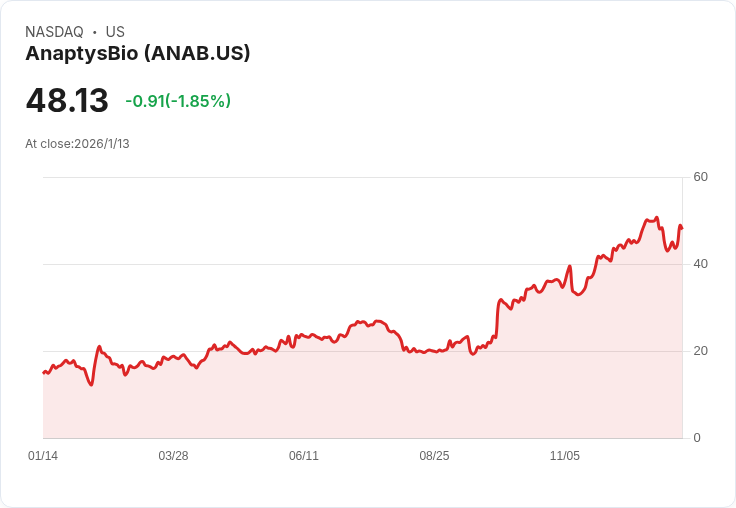Click the 08/25 date label on x-axis
The image size is (736, 508).
(434, 455)
